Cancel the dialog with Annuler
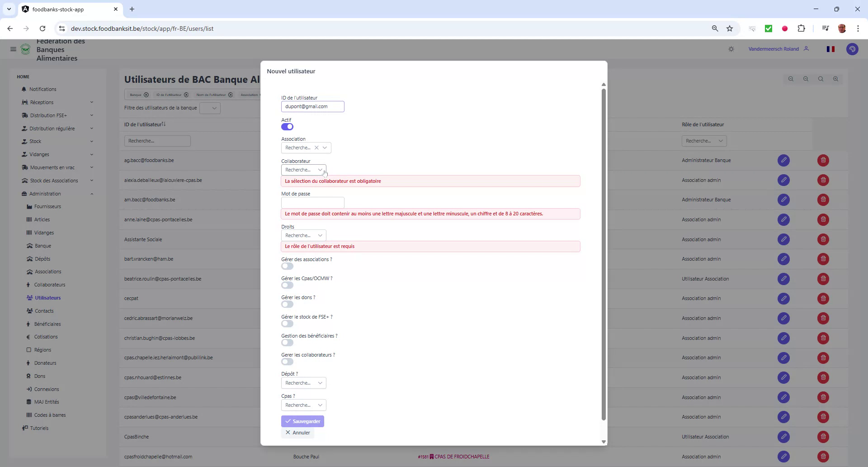 pos(297,433)
